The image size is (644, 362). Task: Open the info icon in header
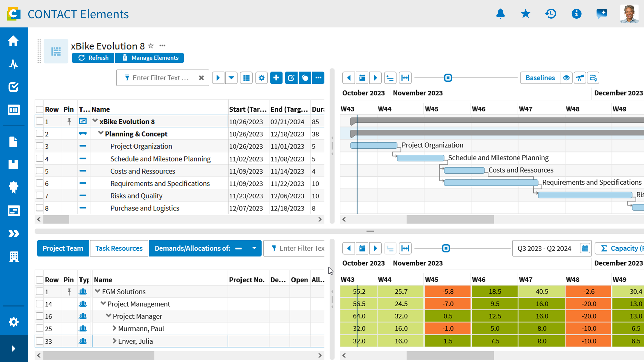(x=576, y=14)
